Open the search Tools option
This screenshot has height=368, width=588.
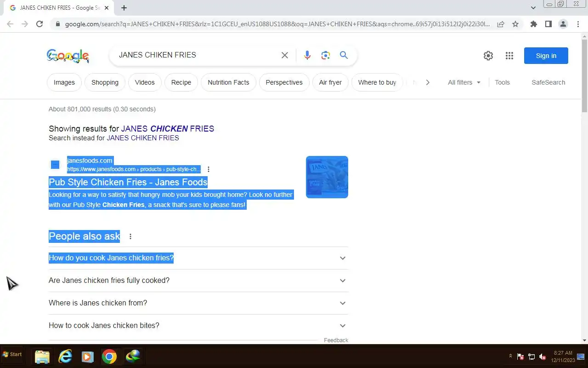coord(502,82)
